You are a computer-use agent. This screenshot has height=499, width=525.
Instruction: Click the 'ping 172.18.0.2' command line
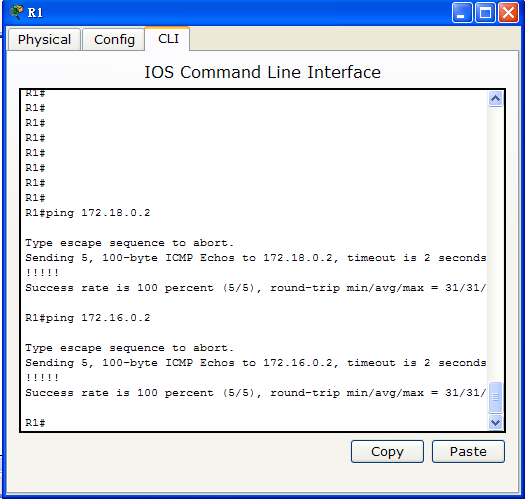click(88, 213)
